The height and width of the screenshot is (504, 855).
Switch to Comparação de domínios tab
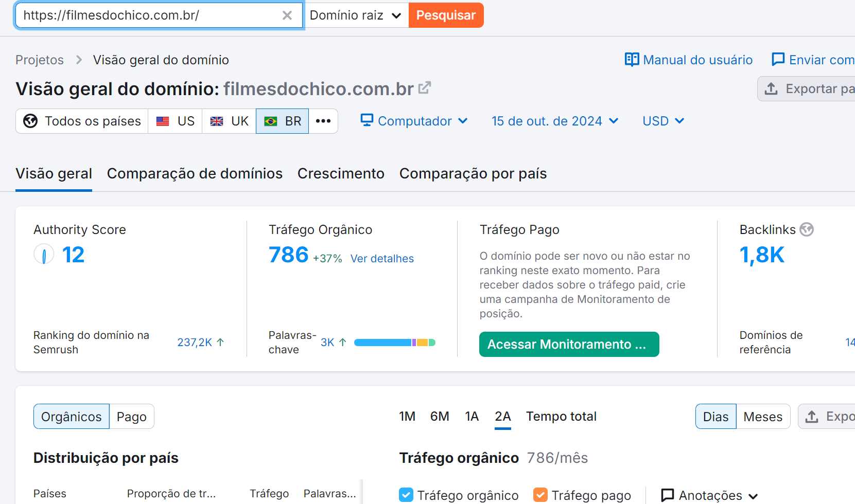pyautogui.click(x=195, y=174)
